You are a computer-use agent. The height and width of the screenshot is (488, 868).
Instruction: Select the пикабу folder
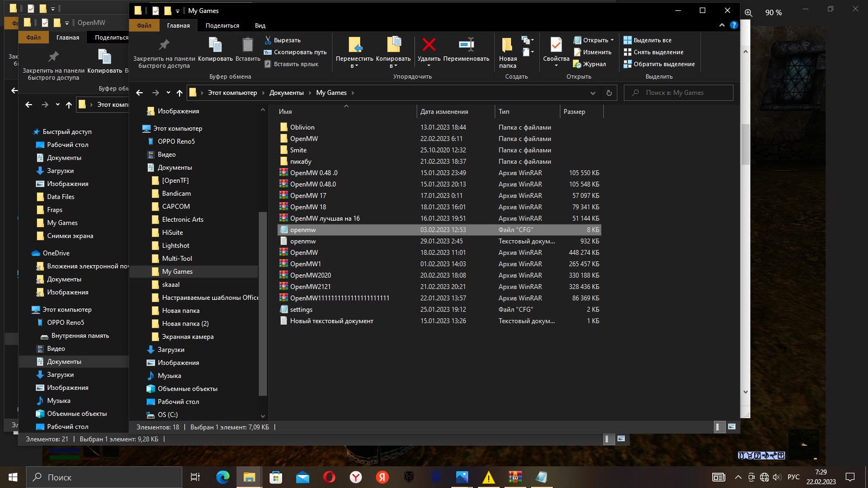tap(301, 162)
